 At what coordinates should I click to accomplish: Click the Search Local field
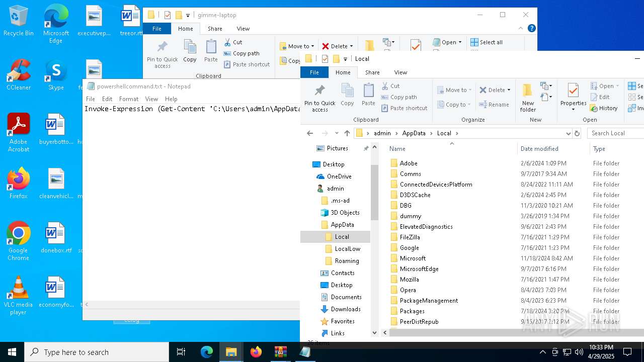click(x=617, y=133)
